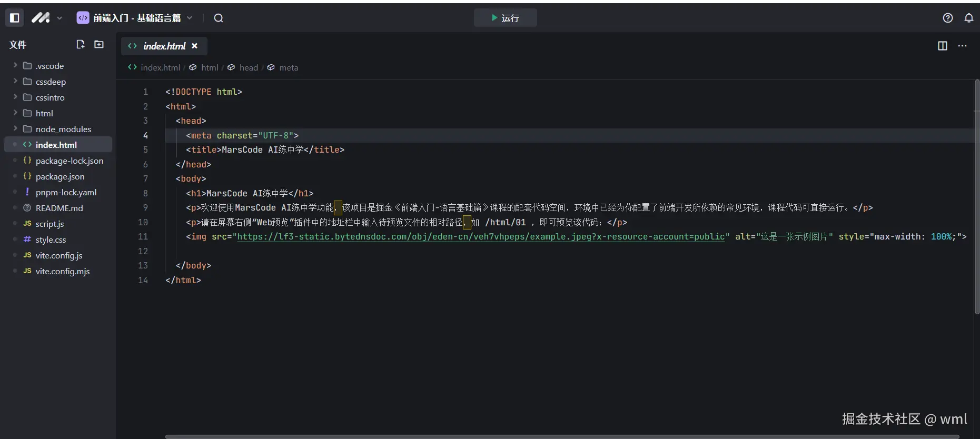Click index.html in the breadcrumb
This screenshot has height=439, width=980.
(x=160, y=67)
